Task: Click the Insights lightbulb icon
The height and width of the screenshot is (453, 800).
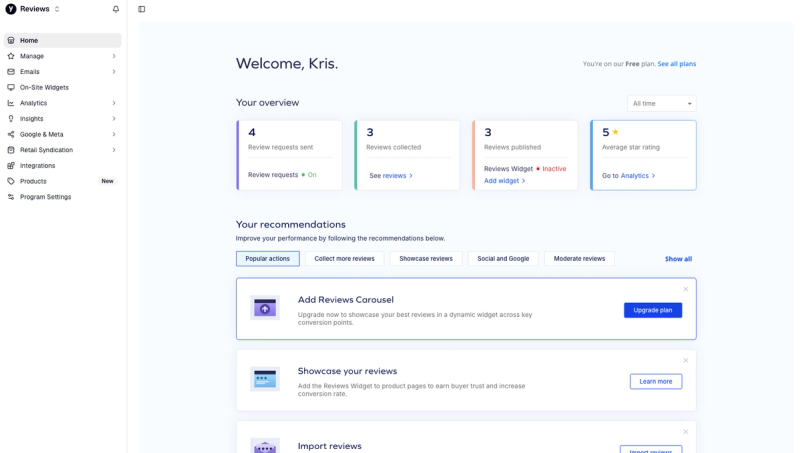Action: pyautogui.click(x=11, y=119)
